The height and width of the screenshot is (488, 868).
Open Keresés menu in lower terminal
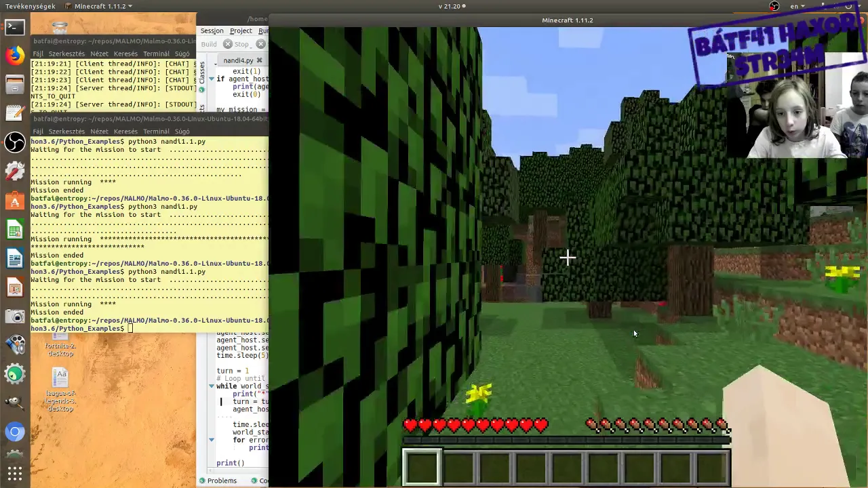pos(125,131)
